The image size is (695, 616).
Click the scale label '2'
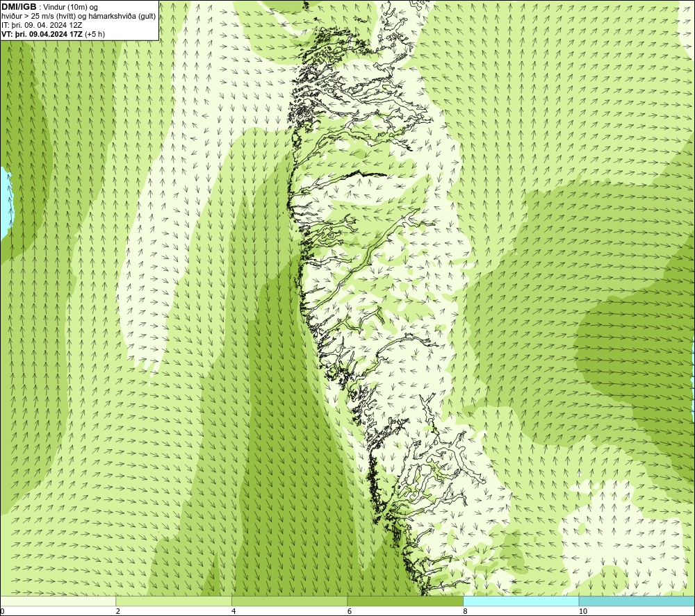pos(118,611)
